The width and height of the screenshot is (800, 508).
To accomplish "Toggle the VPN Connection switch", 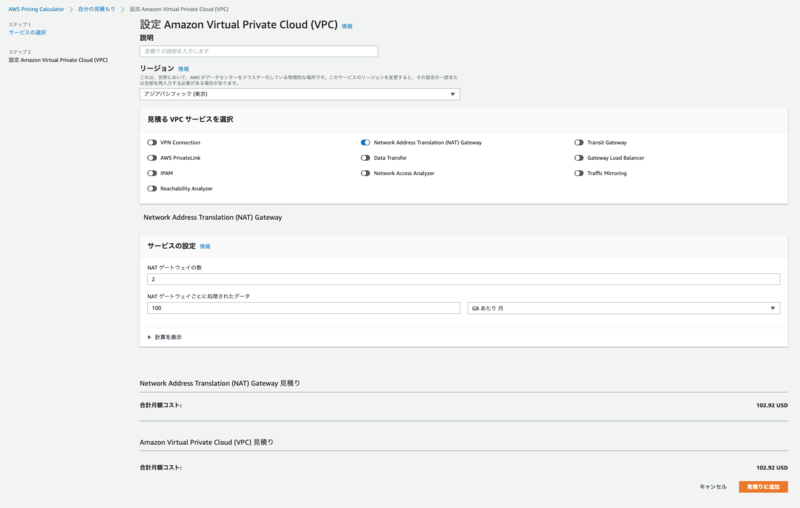I will [152, 143].
